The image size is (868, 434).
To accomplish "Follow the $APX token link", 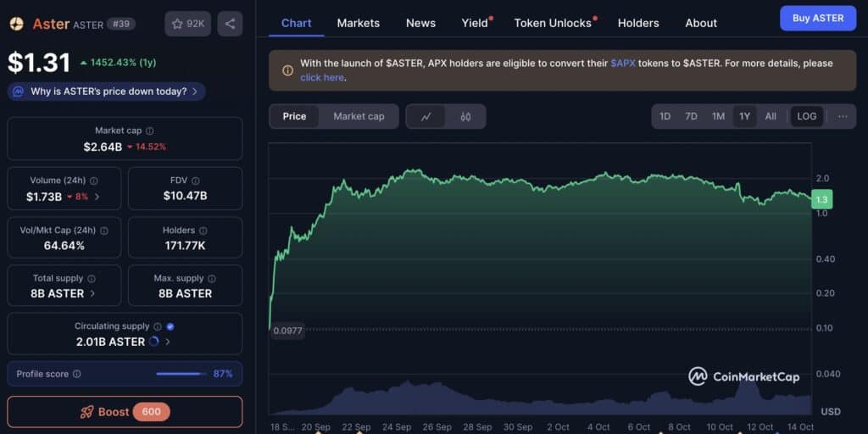I will 623,63.
